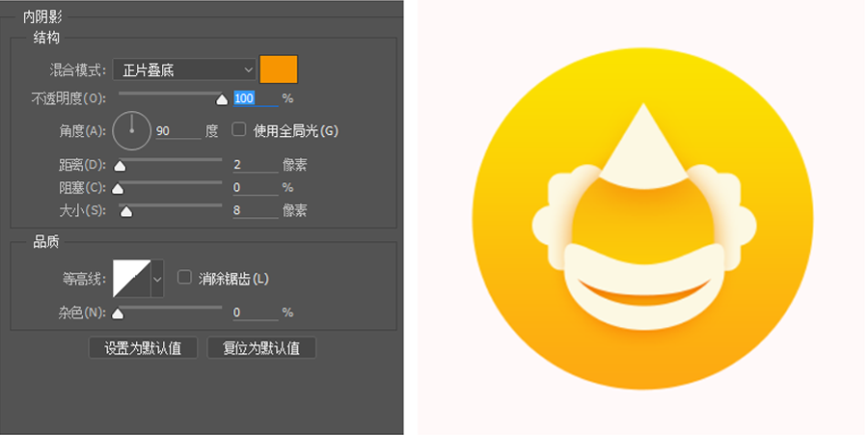The height and width of the screenshot is (435, 868).
Task: Click the 杂色 slider handle
Action: (118, 313)
